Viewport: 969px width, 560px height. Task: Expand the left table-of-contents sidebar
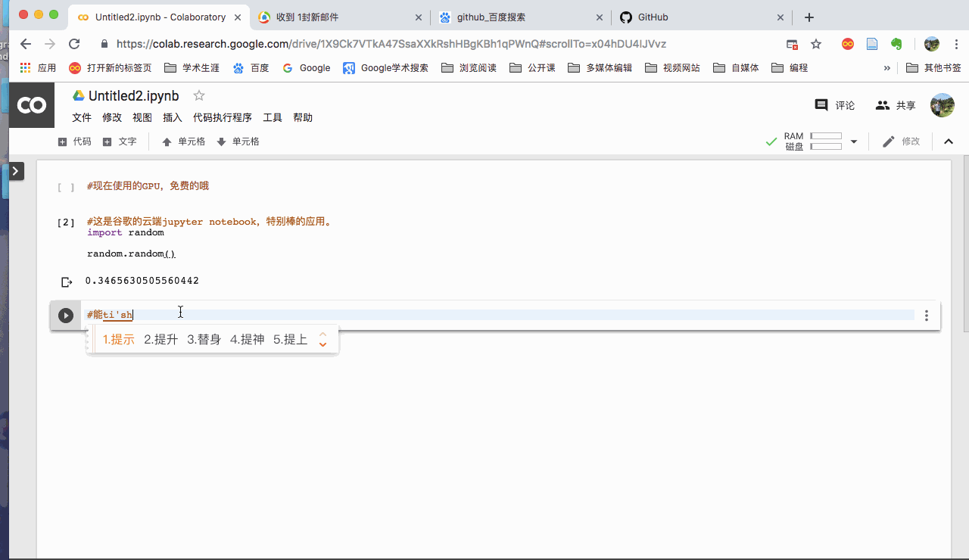(x=17, y=171)
